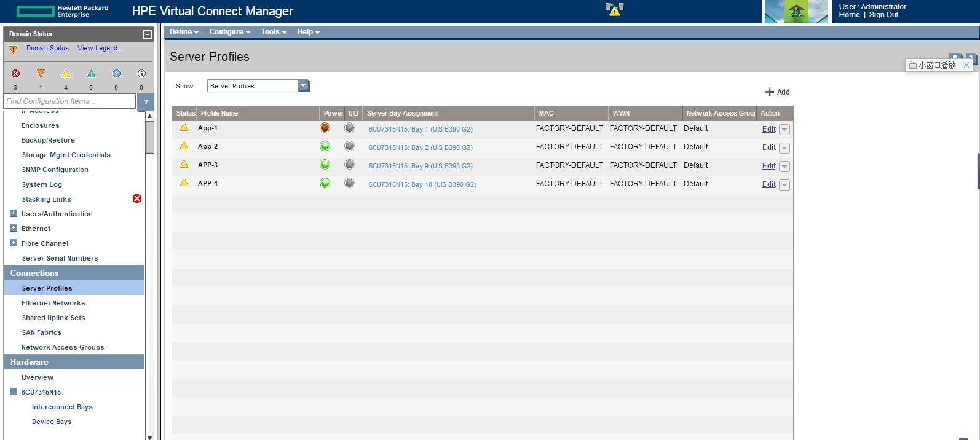Sort by Profile Name column header
Viewport: 980px width, 440px height.
pos(258,113)
